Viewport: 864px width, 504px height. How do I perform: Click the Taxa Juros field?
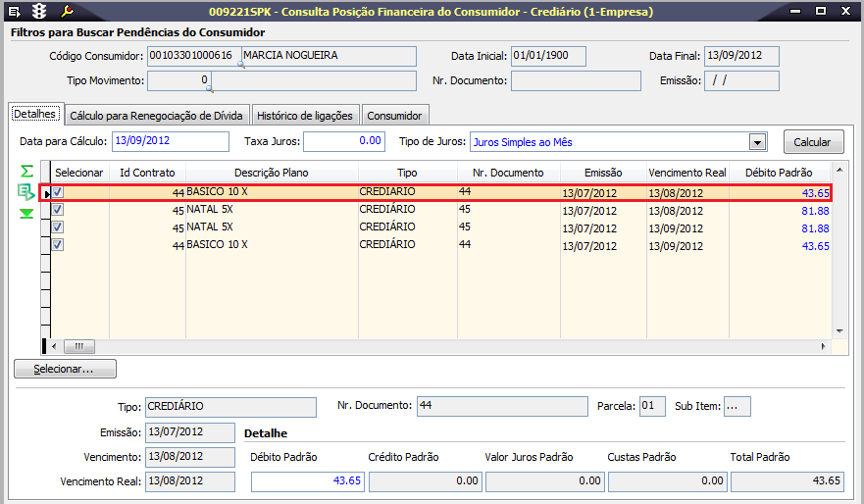click(344, 141)
